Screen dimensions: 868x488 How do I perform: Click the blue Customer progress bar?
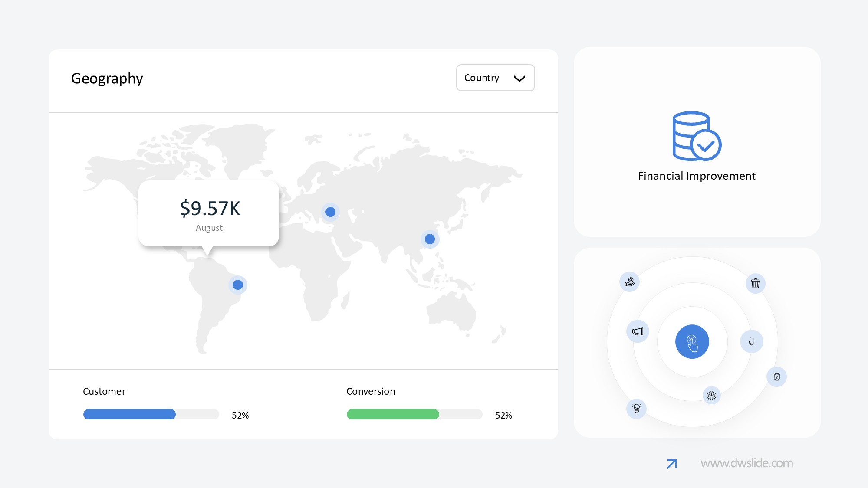pyautogui.click(x=129, y=414)
